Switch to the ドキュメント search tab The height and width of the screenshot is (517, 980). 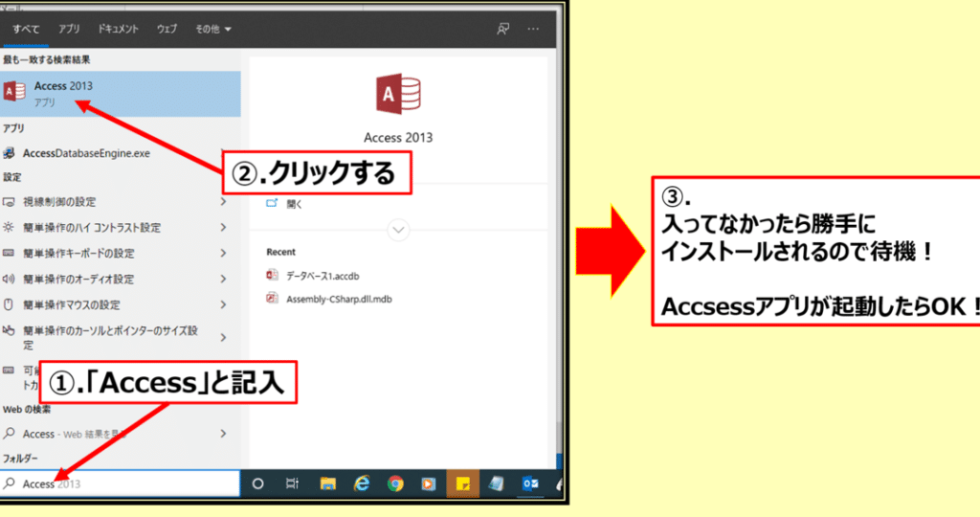[x=119, y=30]
